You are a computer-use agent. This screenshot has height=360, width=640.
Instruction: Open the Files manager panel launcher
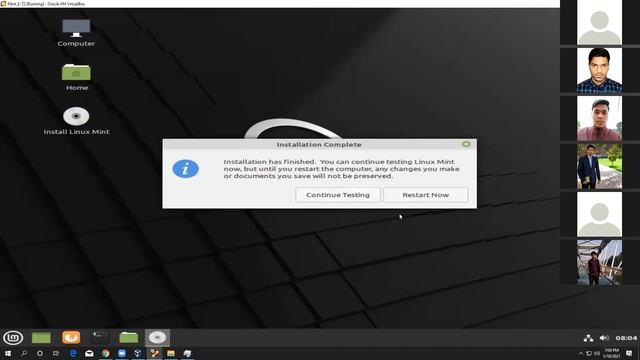pos(129,338)
